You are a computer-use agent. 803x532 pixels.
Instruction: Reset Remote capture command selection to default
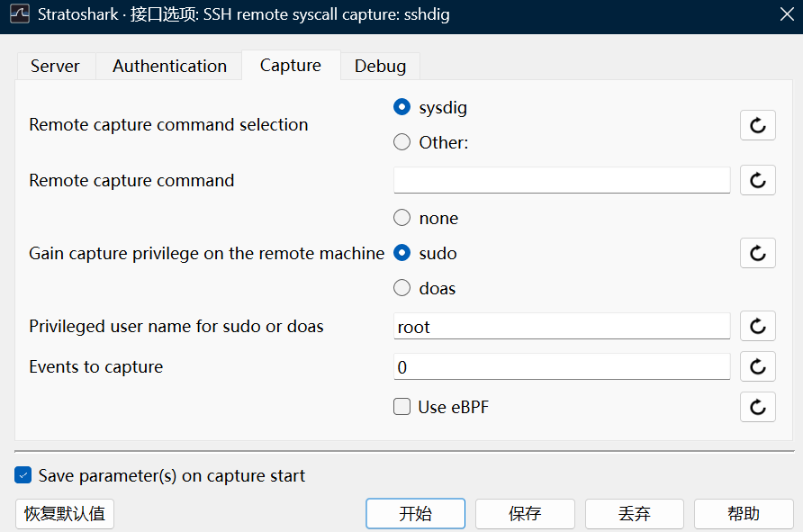pos(757,125)
